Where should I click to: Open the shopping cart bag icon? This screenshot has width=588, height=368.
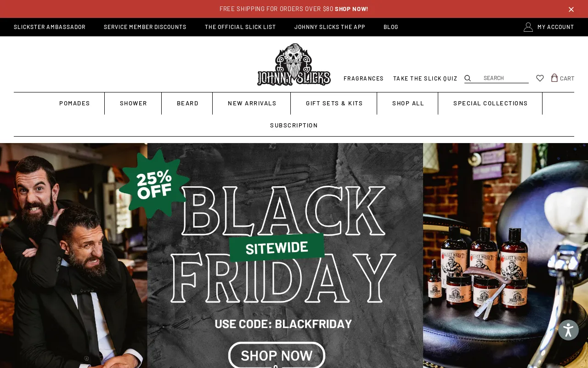click(x=554, y=78)
